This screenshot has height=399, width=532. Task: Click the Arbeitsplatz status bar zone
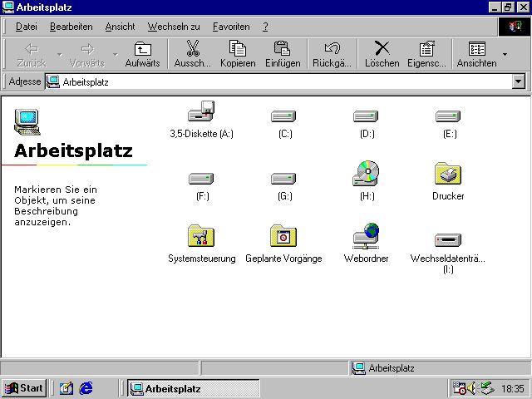[441, 368]
